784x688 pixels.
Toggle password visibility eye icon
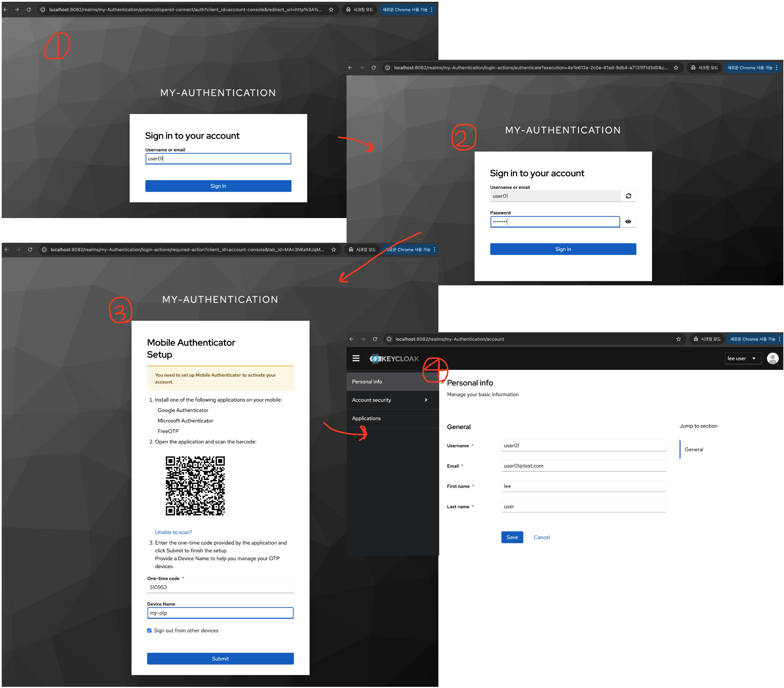tap(628, 221)
